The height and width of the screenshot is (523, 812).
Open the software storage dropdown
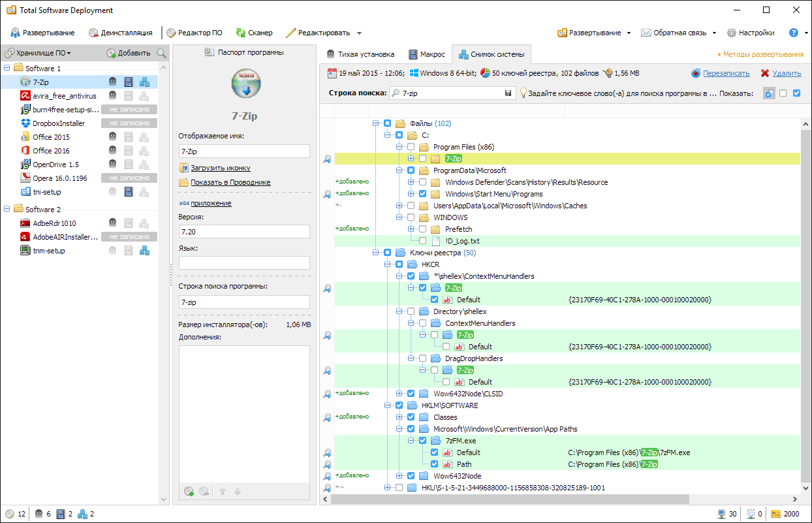pyautogui.click(x=39, y=53)
